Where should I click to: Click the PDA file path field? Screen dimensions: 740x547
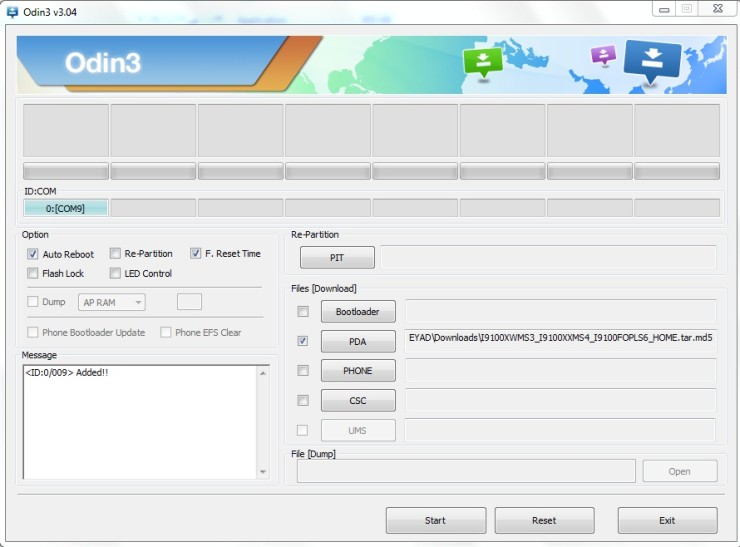click(x=561, y=341)
